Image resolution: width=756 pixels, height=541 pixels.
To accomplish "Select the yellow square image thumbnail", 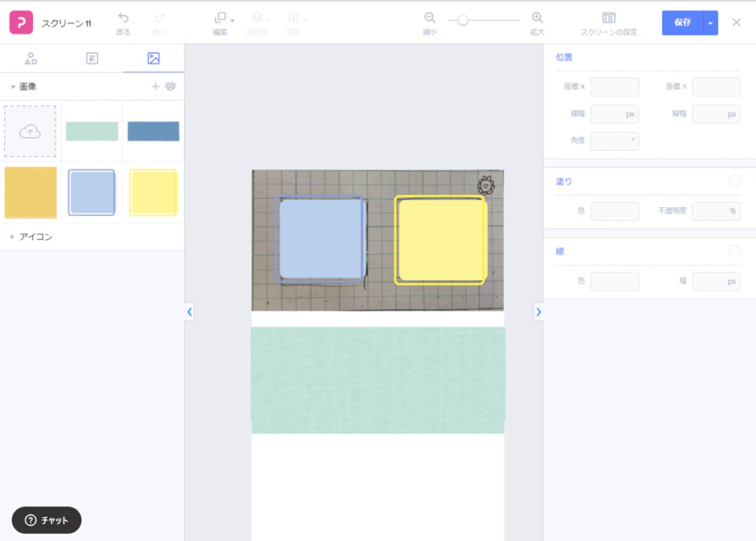I will coord(153,192).
